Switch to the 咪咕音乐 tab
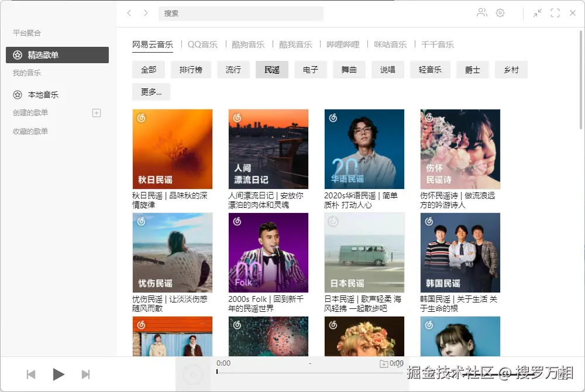This screenshot has width=585, height=392. pyautogui.click(x=390, y=44)
